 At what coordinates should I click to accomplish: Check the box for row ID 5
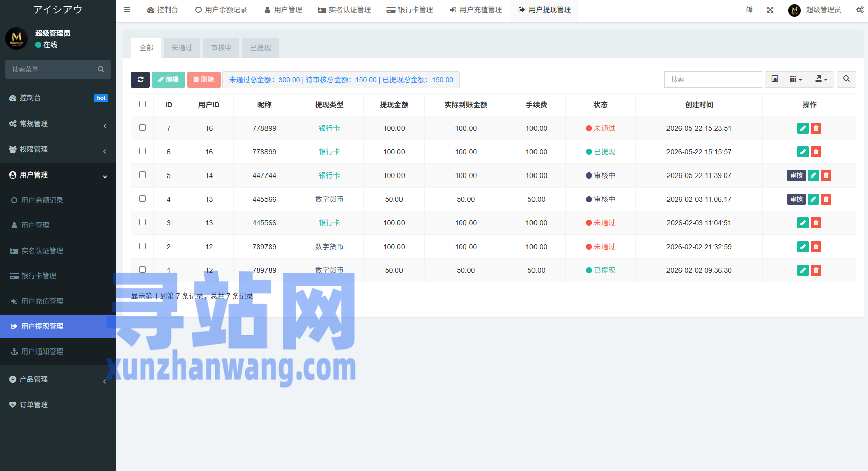click(x=142, y=175)
